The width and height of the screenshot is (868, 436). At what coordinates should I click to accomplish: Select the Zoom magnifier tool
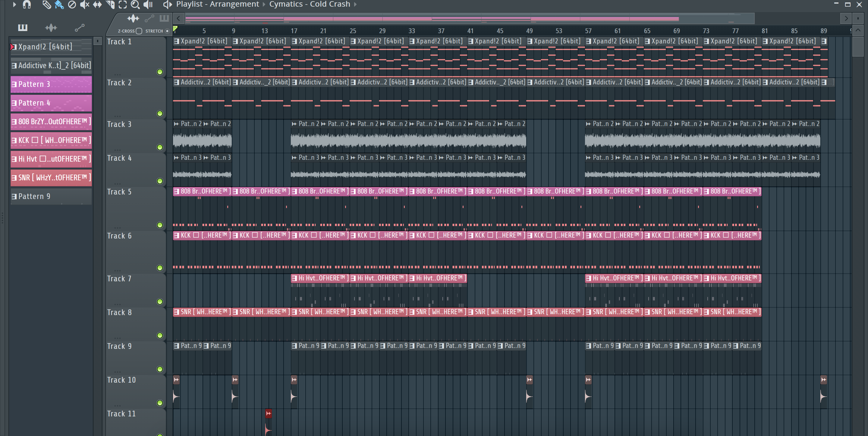click(x=135, y=5)
